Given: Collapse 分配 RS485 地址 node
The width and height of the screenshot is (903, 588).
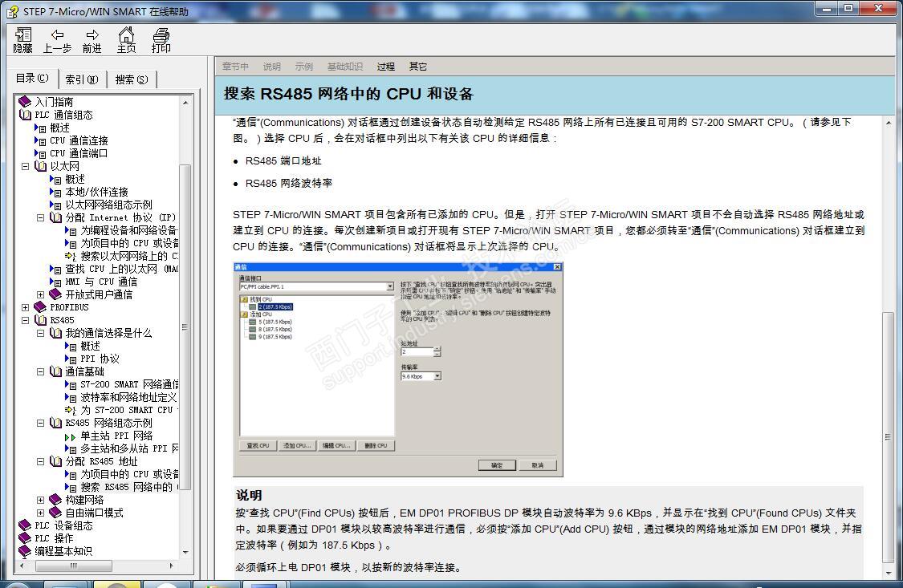Looking at the screenshot, I should tap(40, 461).
